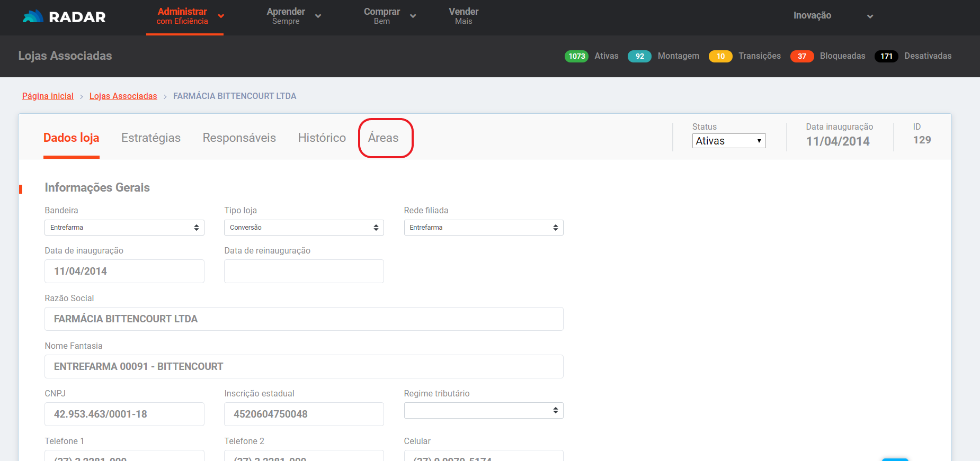Open Lojas Associadas breadcrumb link

pos(123,96)
